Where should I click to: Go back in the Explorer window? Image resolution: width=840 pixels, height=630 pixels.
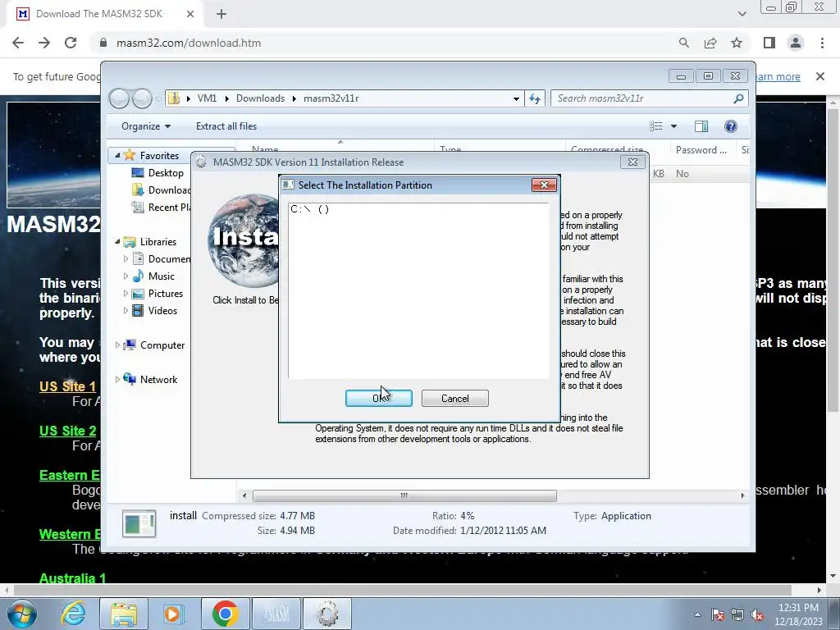[119, 98]
